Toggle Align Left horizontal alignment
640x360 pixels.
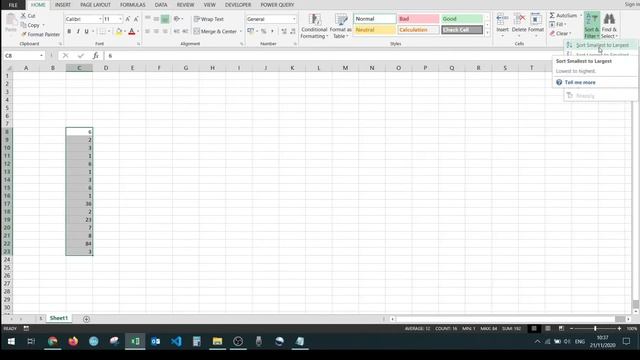pyautogui.click(x=147, y=31)
